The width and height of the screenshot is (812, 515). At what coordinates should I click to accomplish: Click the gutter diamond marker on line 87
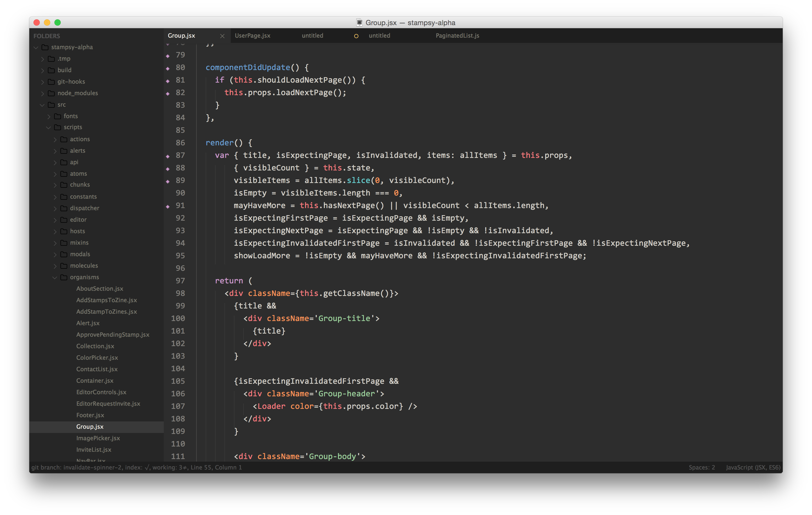coord(168,156)
